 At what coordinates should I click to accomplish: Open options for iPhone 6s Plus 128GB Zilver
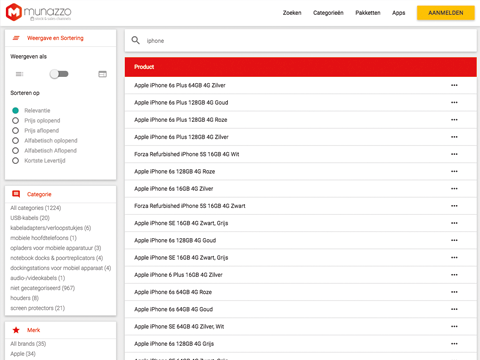point(454,137)
